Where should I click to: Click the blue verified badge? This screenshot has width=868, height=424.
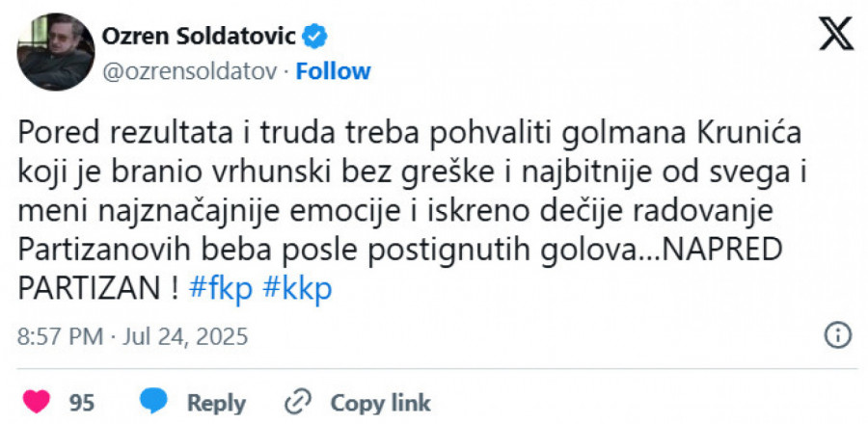click(315, 38)
